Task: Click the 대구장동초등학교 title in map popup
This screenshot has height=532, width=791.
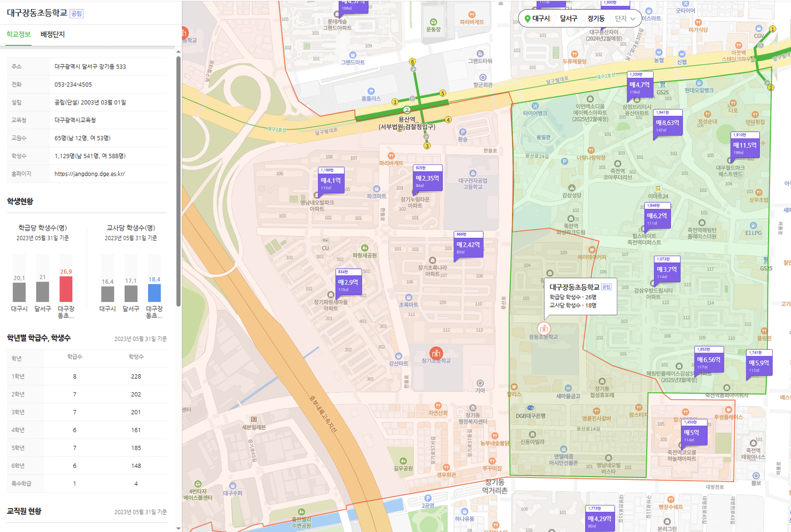Action: click(574, 287)
